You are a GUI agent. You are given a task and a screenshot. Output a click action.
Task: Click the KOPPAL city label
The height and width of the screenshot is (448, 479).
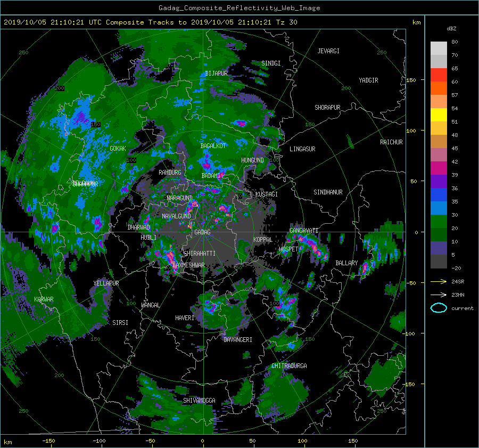pos(263,240)
